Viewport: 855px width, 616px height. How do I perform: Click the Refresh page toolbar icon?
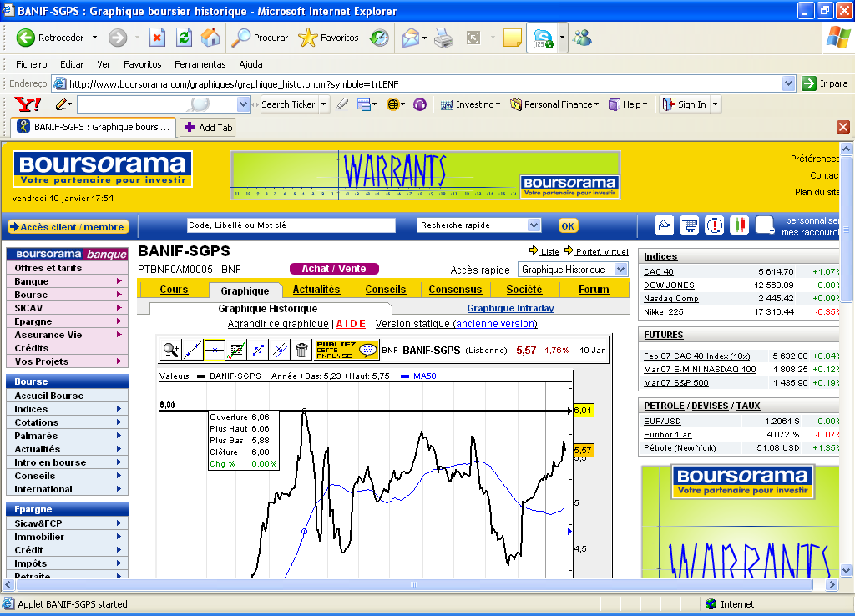point(184,38)
